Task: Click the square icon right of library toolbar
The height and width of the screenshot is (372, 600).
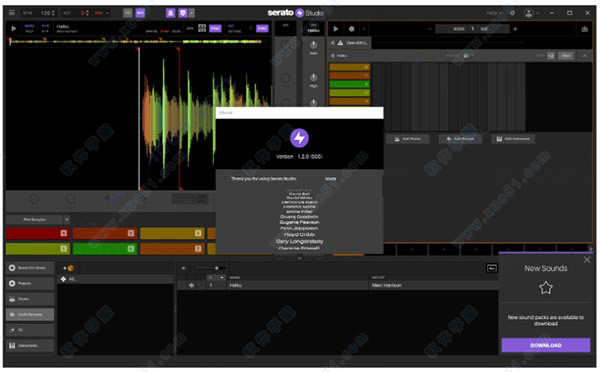Action: pos(491,268)
